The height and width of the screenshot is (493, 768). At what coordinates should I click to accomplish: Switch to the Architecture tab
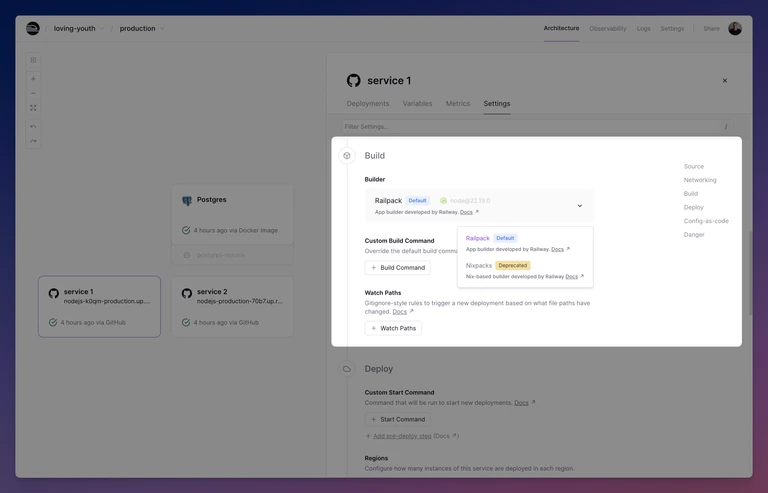point(561,28)
